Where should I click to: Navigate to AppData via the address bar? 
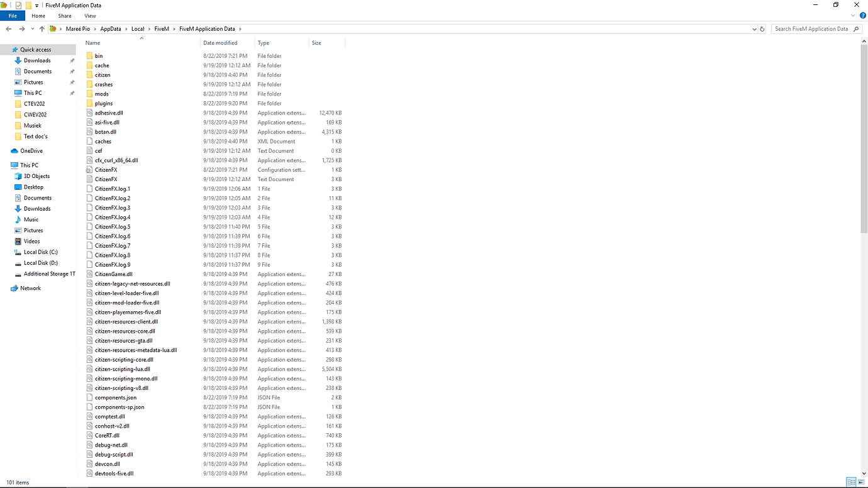point(110,29)
